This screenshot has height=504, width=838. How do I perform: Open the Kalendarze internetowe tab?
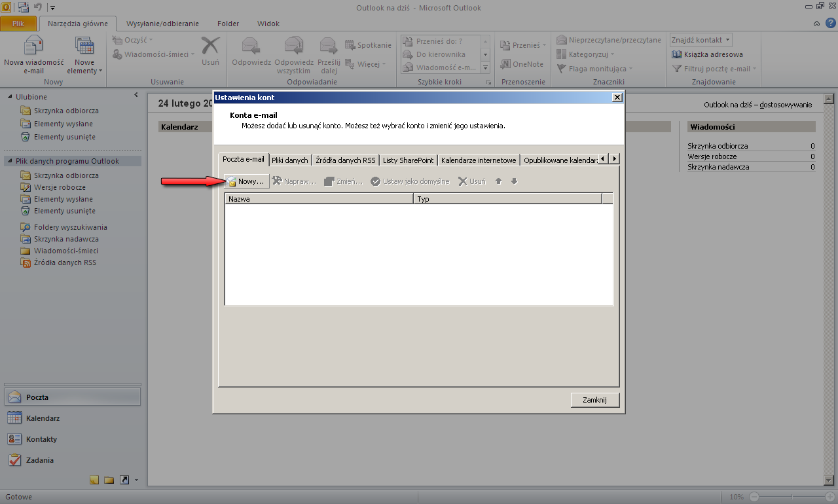tap(479, 160)
